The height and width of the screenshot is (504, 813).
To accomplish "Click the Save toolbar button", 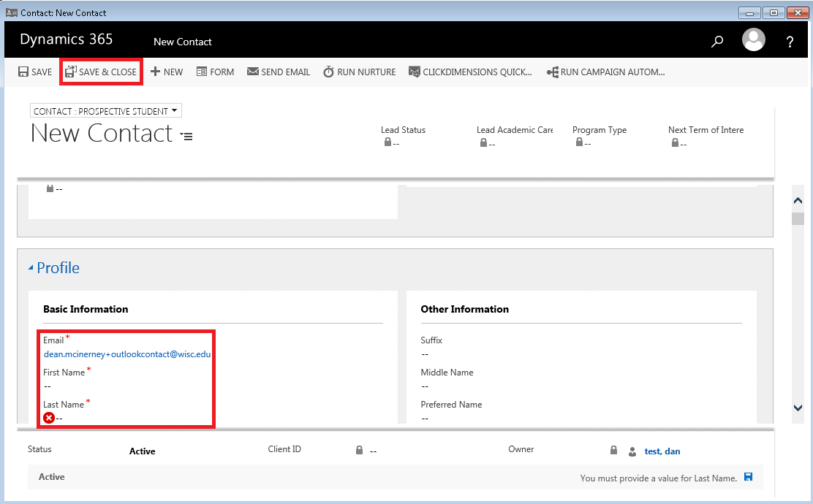I will (35, 72).
